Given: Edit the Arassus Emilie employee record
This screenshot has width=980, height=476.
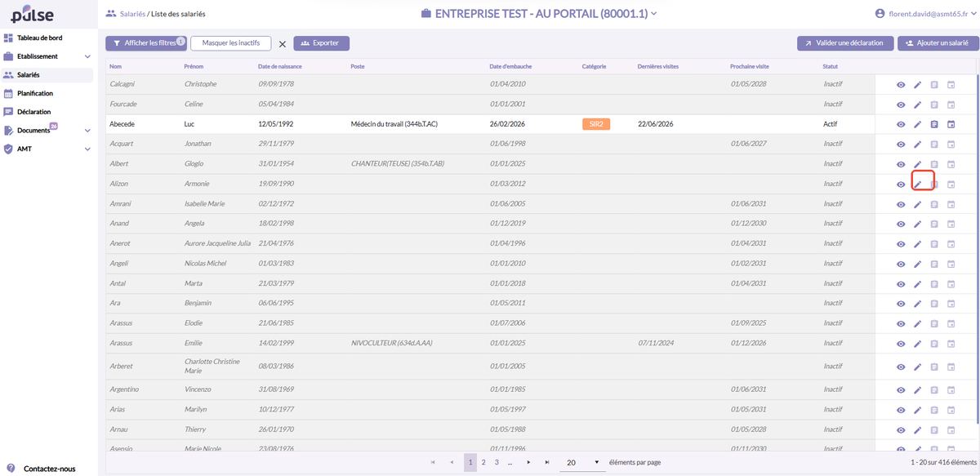Looking at the screenshot, I should point(917,344).
